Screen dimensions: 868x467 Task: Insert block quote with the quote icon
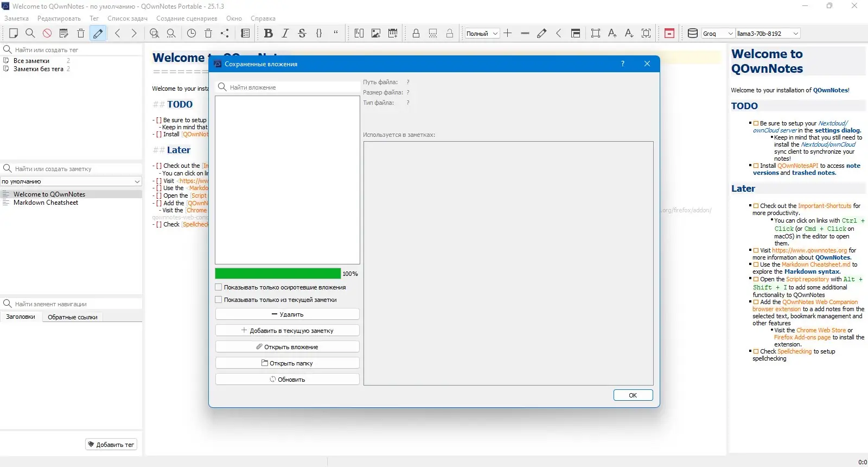coord(336,33)
